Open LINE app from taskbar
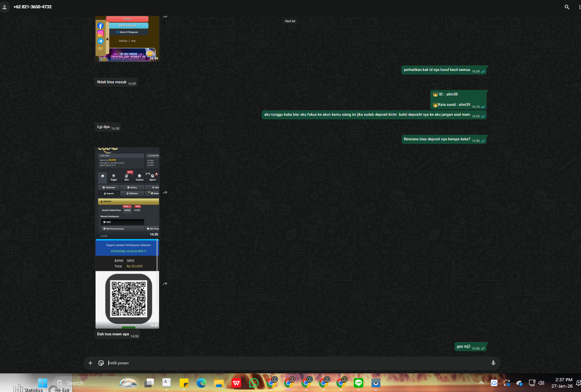The image size is (581, 392). pyautogui.click(x=359, y=383)
